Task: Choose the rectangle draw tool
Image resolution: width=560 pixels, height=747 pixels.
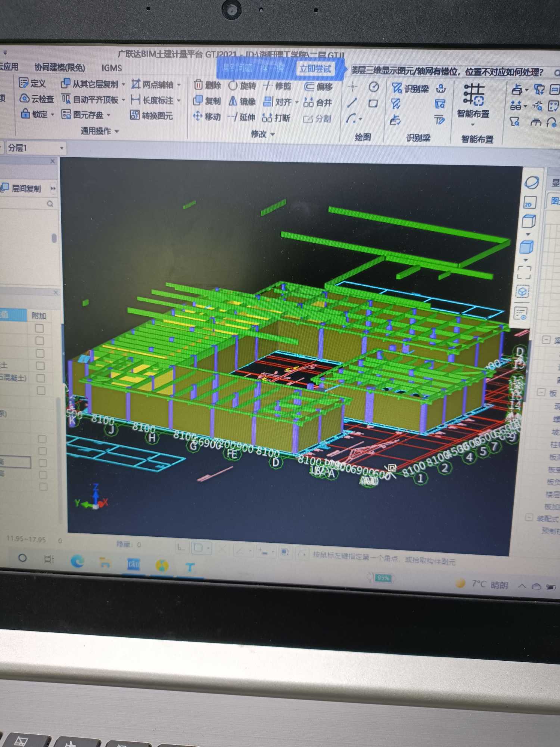Action: coord(373,103)
